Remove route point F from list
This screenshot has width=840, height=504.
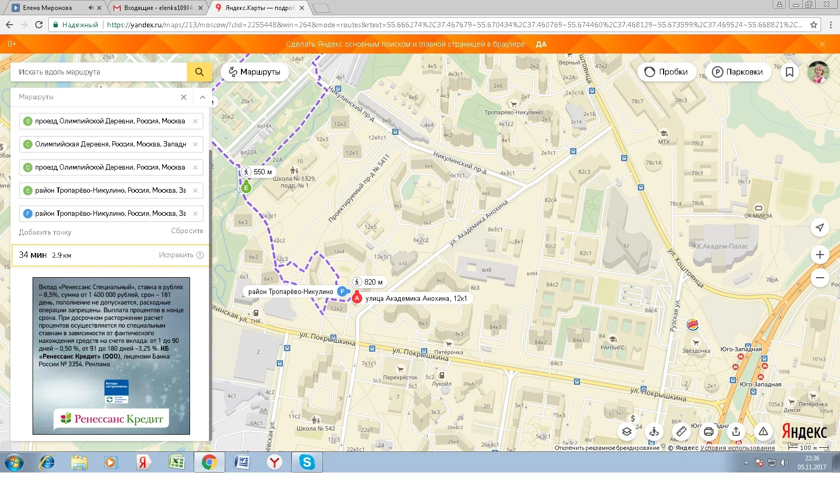pos(195,214)
